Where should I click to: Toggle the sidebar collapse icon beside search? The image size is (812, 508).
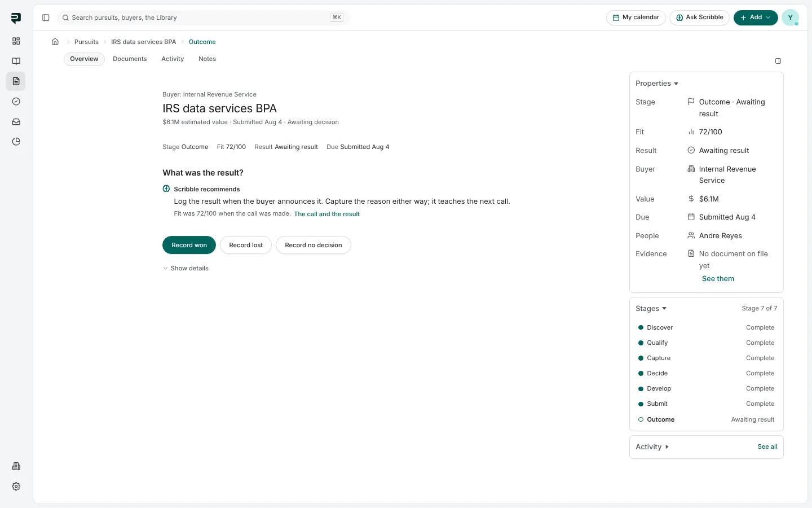point(46,17)
